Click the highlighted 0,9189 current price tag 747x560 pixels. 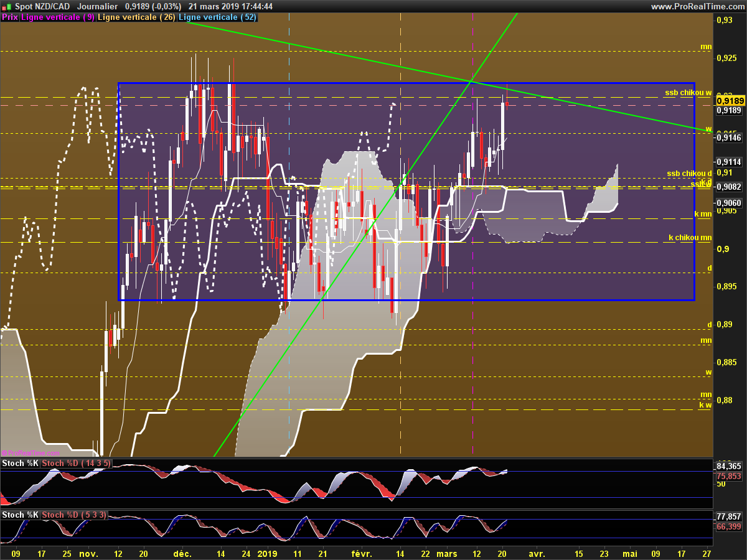(x=730, y=100)
